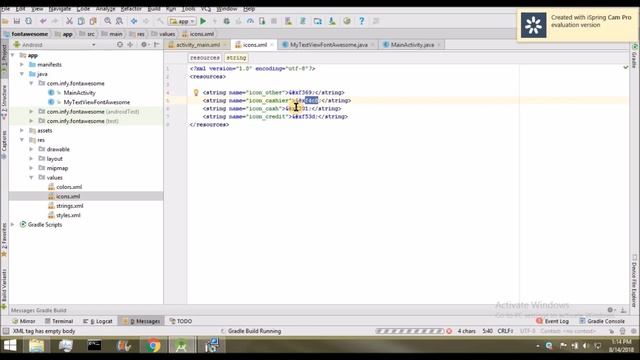Click the Make Project hammer icon
640x360 pixels.
tap(160, 21)
